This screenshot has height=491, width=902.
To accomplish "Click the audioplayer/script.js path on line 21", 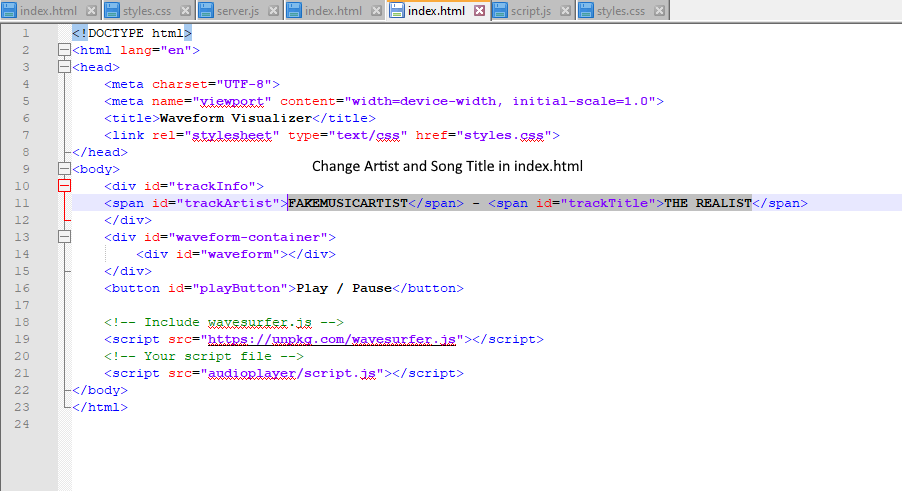I will [292, 373].
